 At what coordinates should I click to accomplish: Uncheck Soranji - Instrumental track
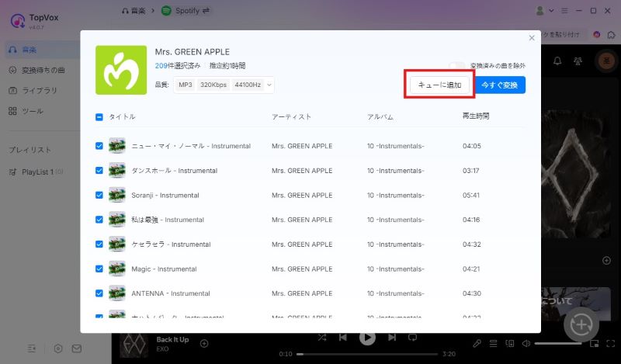[x=99, y=195]
